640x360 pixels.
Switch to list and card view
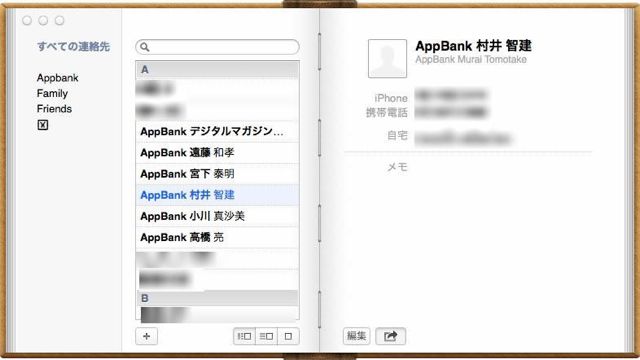[x=267, y=336]
